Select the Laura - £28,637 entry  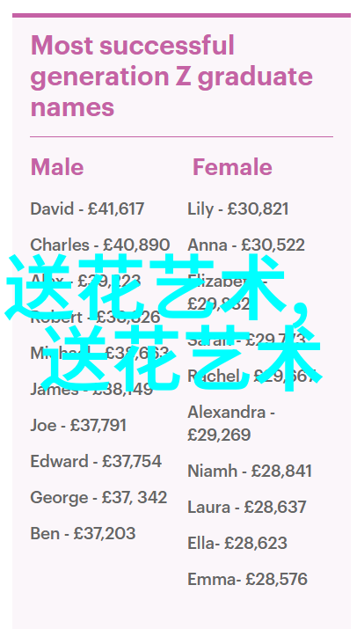[x=247, y=507]
